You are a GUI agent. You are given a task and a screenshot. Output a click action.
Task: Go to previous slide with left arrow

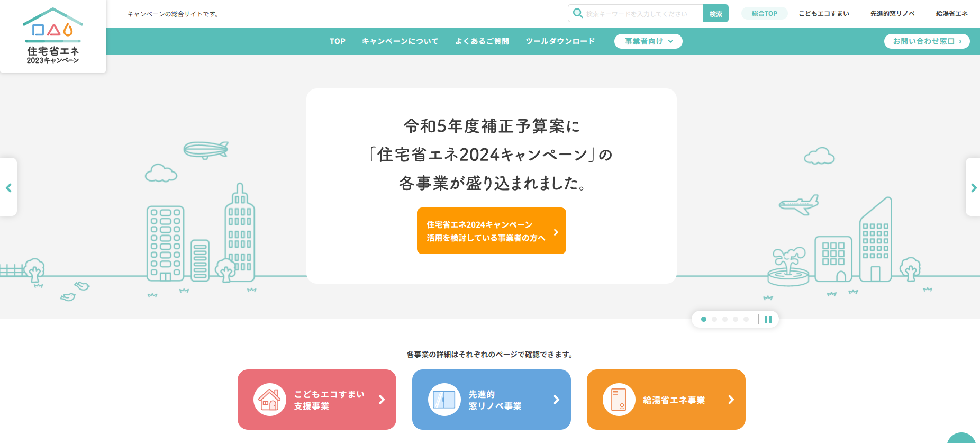pos(8,188)
